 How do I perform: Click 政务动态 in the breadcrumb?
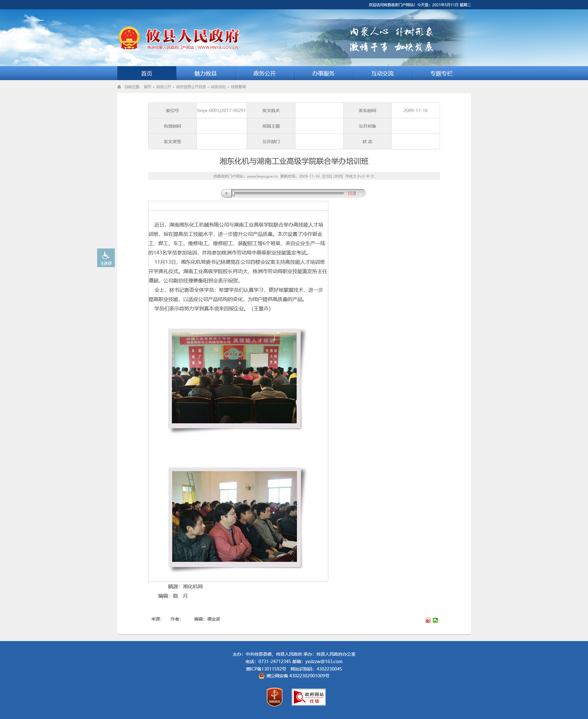click(x=218, y=87)
